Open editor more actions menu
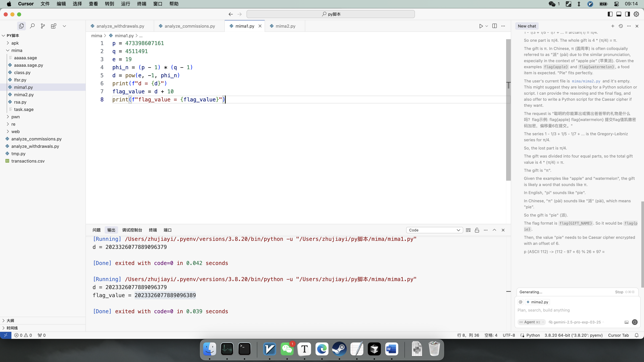 [503, 26]
